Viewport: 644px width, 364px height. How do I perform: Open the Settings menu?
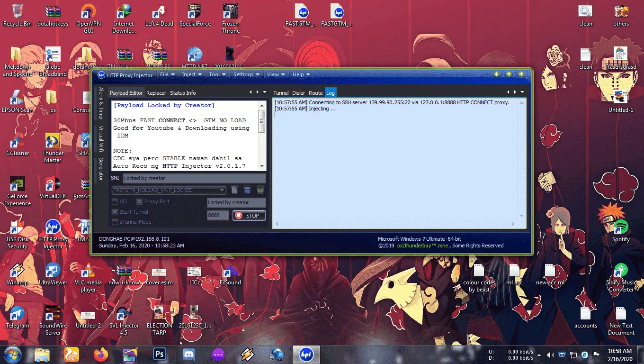click(x=246, y=74)
